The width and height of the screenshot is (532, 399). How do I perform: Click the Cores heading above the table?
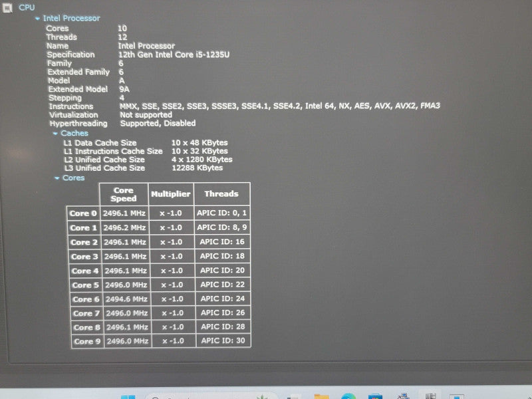coord(73,178)
